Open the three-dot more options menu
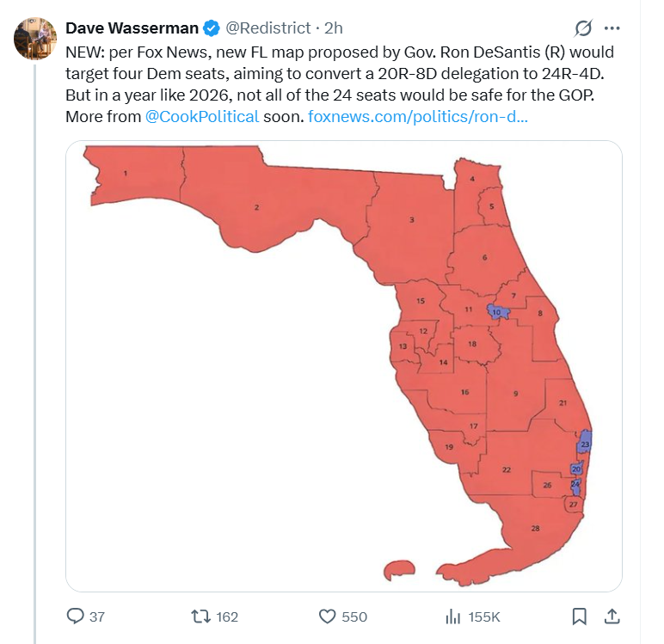This screenshot has width=664, height=644. [612, 28]
